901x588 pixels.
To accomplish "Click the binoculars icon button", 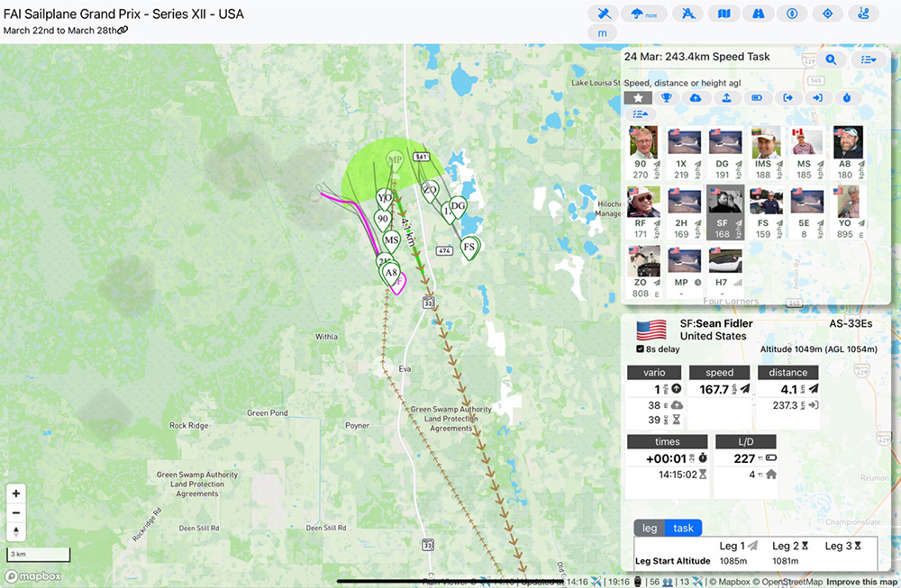I will pos(759,14).
